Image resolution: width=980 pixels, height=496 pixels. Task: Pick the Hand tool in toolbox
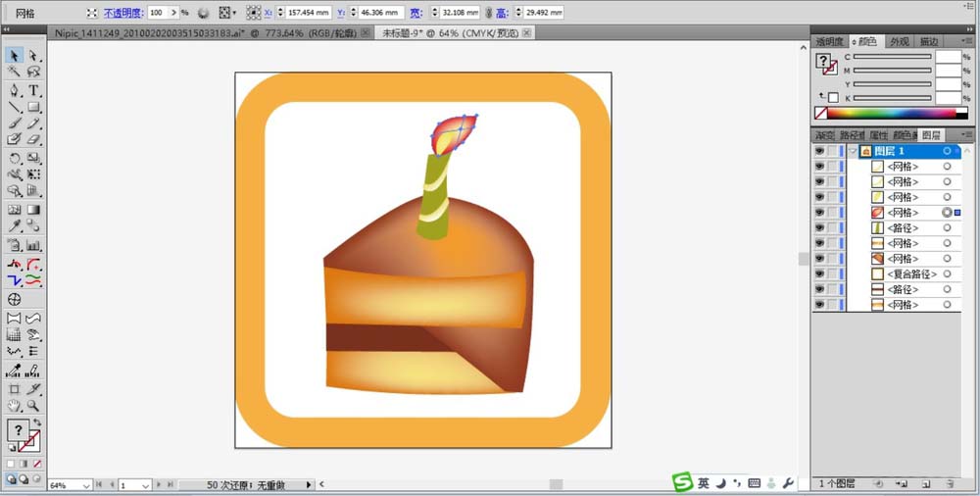click(x=15, y=405)
